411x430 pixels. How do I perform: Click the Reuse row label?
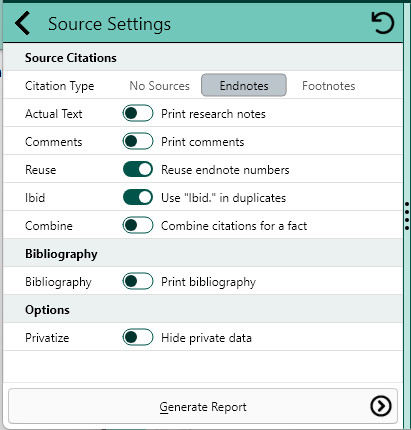pyautogui.click(x=40, y=170)
